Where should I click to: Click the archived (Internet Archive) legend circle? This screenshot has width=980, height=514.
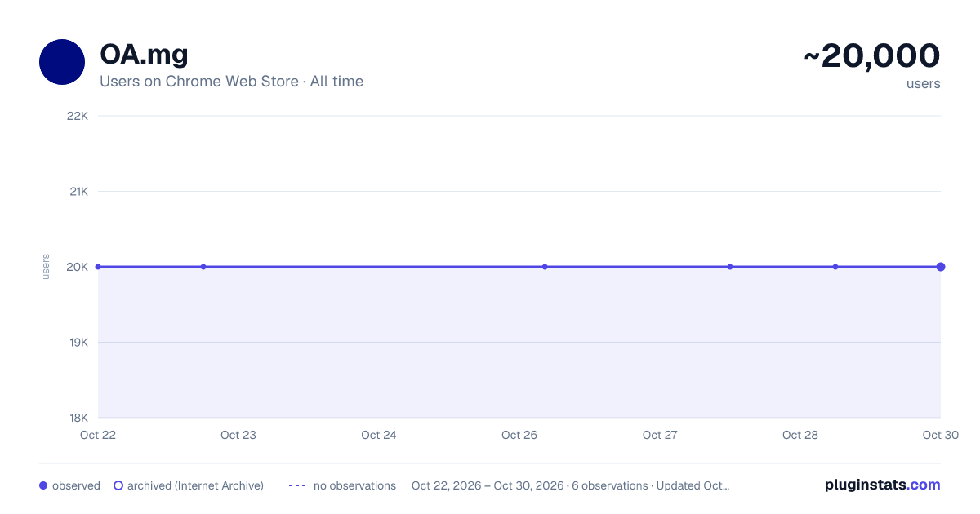(118, 485)
